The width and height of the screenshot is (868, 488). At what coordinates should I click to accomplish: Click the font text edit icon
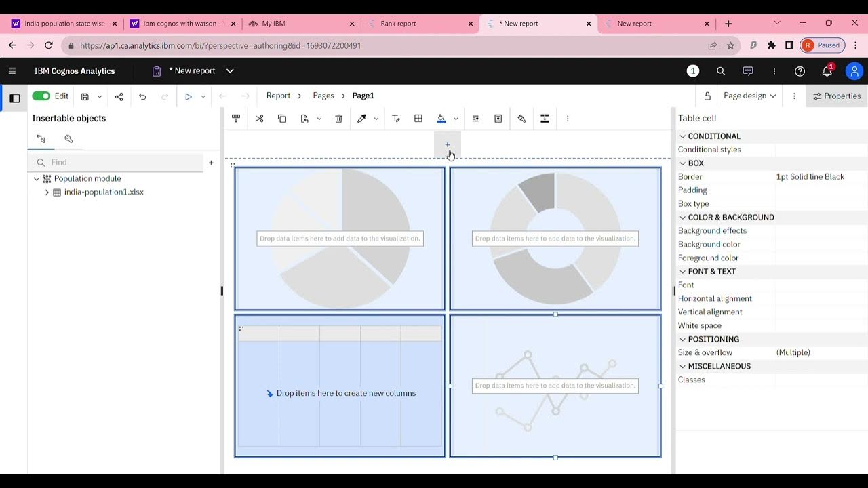(396, 119)
